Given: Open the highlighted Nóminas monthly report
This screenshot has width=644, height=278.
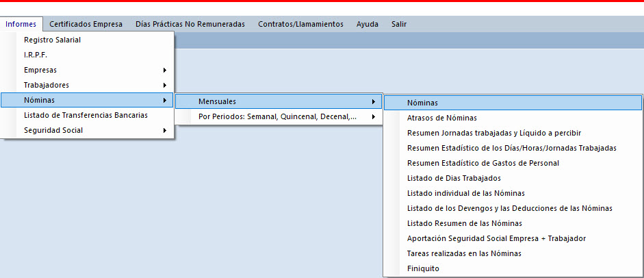Looking at the screenshot, I should pos(422,103).
